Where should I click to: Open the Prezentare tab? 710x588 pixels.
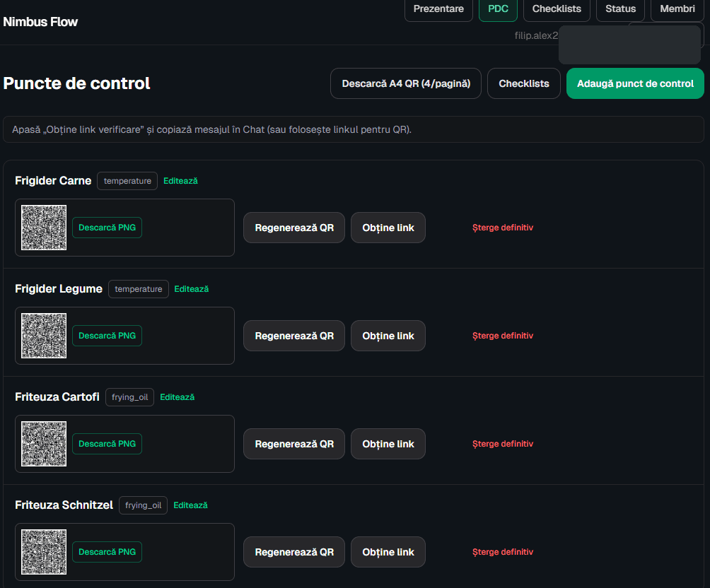(438, 9)
